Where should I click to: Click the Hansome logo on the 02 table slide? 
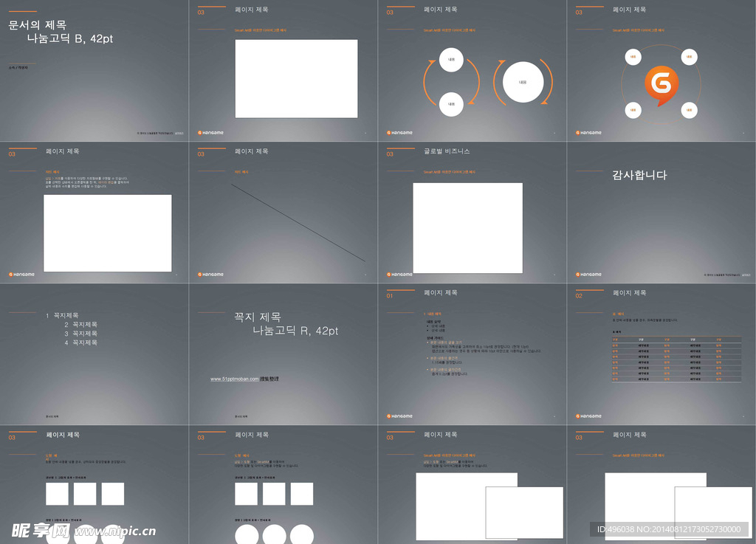(x=588, y=416)
